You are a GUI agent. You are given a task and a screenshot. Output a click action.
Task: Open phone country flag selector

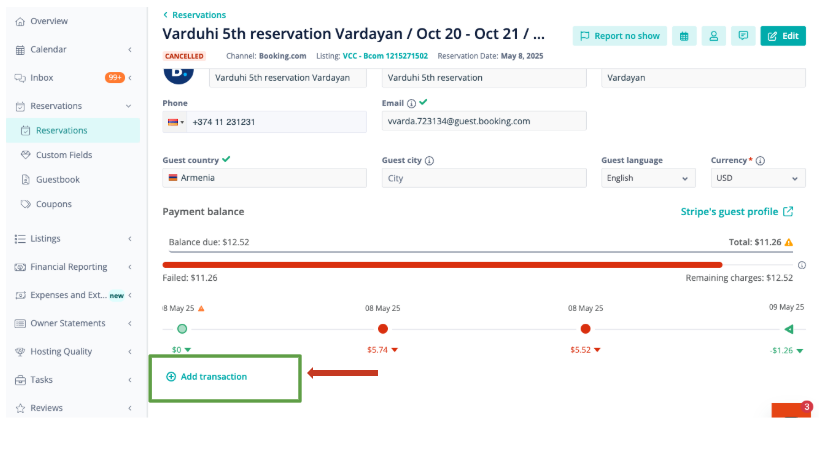[x=175, y=122]
